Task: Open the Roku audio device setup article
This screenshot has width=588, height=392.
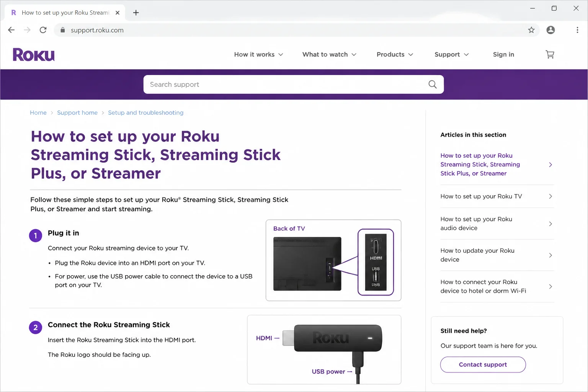Action: (476, 224)
